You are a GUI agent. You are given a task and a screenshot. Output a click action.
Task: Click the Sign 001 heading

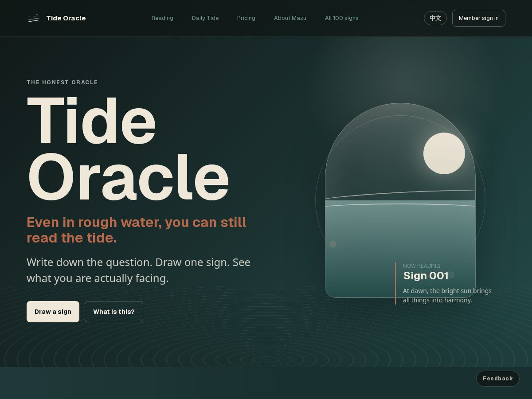pos(426,276)
